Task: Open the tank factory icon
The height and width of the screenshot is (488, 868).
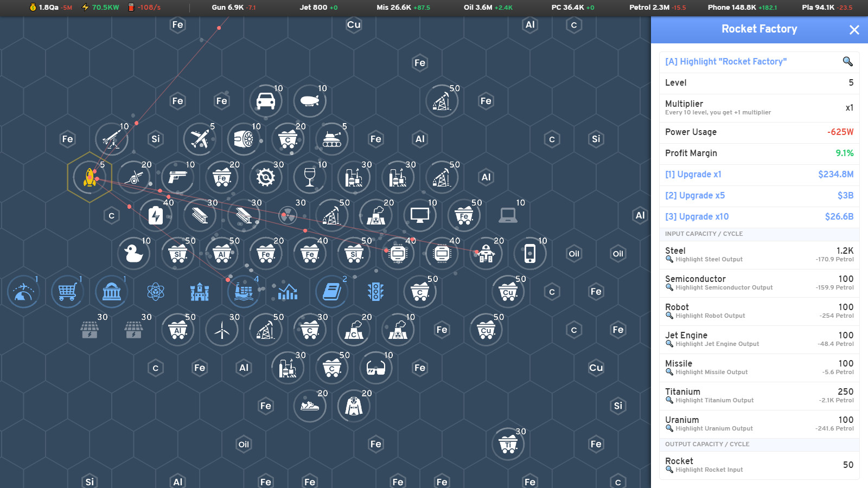Action: coord(331,139)
